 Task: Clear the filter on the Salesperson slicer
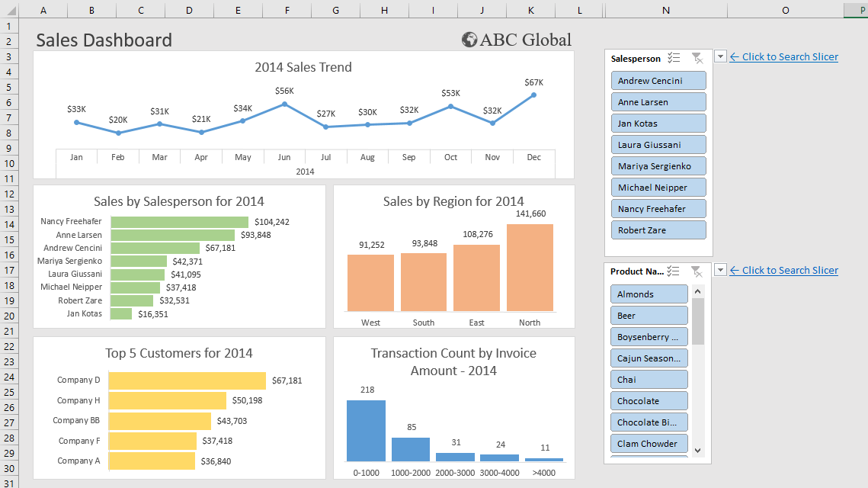(697, 58)
